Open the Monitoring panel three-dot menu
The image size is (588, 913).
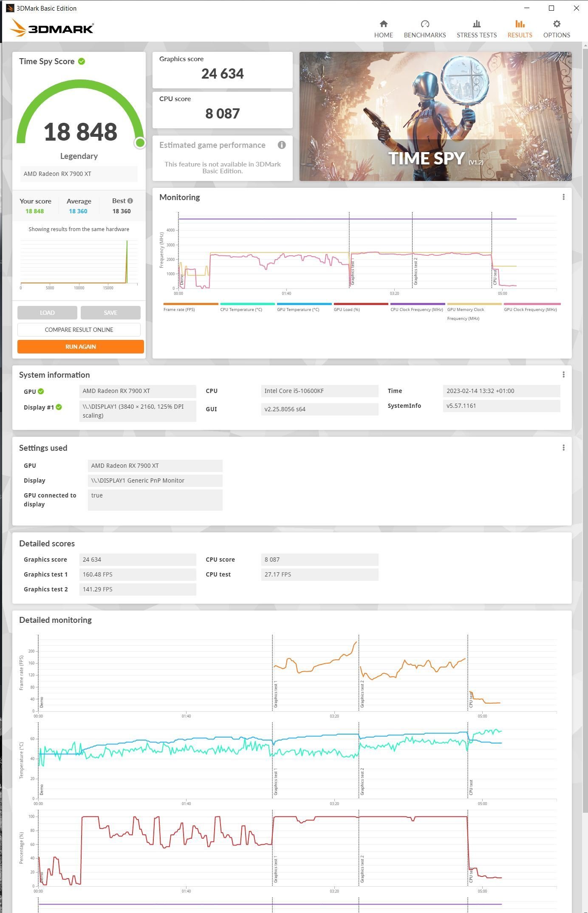tap(563, 197)
